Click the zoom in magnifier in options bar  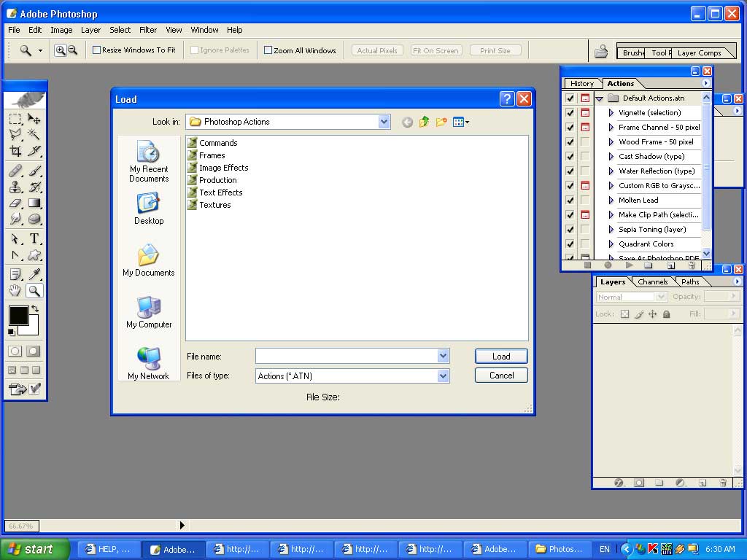(61, 50)
